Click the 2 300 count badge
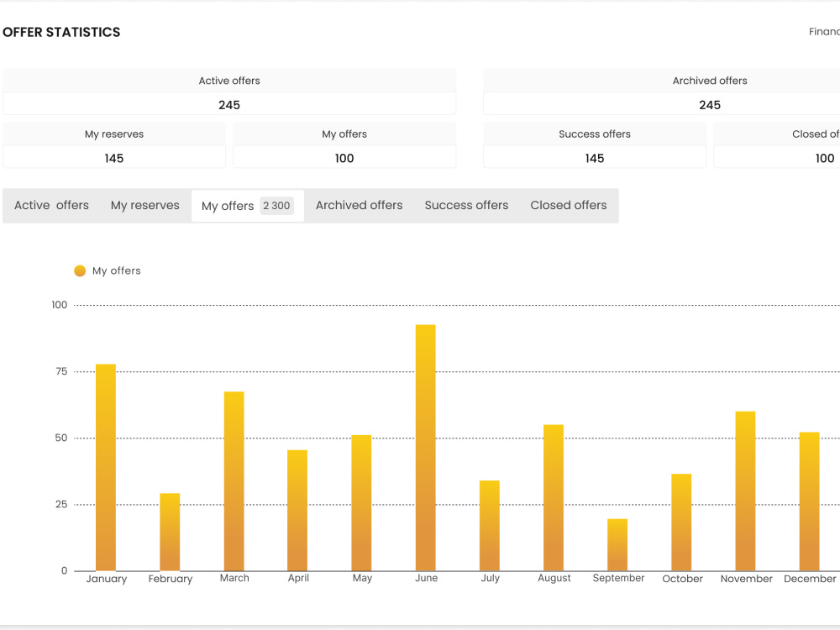840x630 pixels. [x=276, y=206]
